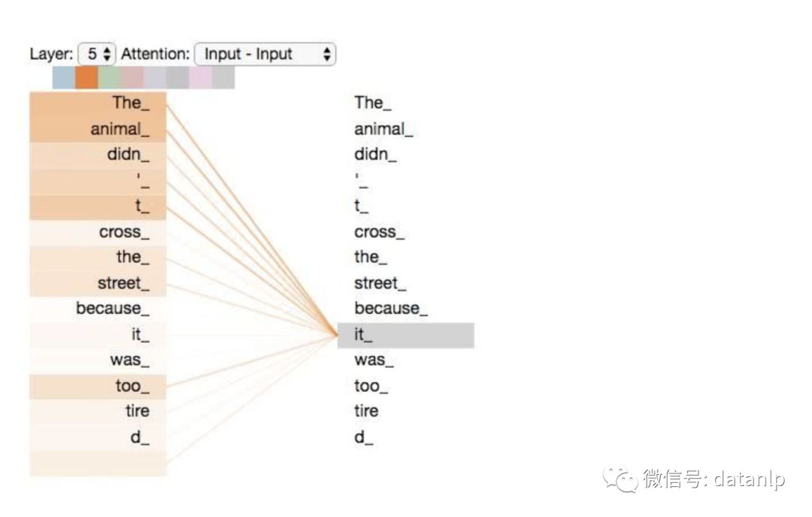
Task: Click "cross_" token in left column
Action: point(124,233)
